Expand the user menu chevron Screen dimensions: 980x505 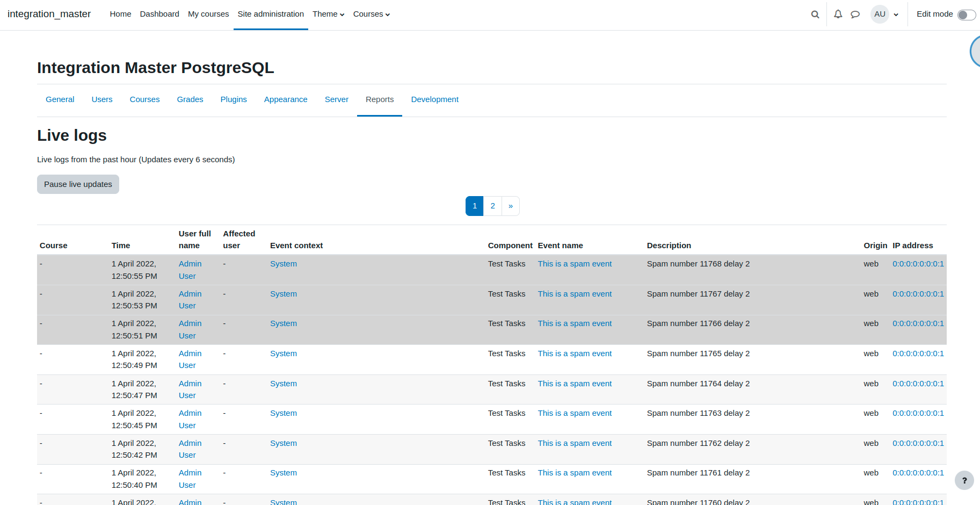pyautogui.click(x=896, y=15)
